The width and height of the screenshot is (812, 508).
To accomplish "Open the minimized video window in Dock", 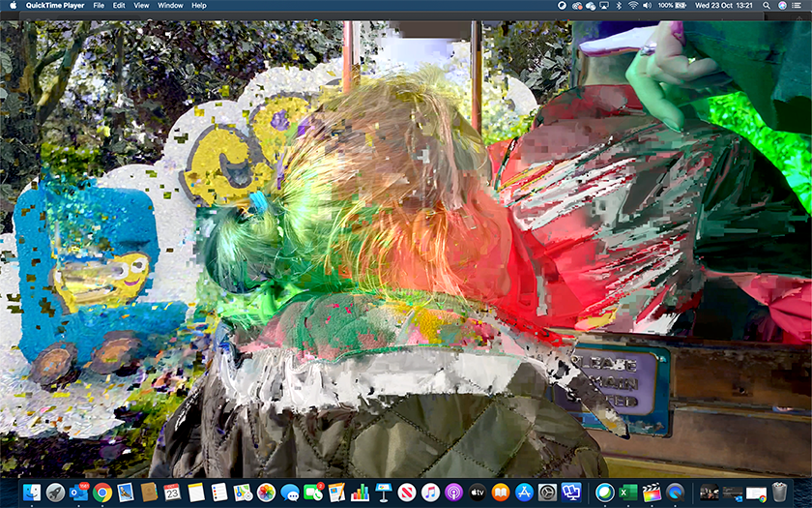I will pyautogui.click(x=709, y=492).
